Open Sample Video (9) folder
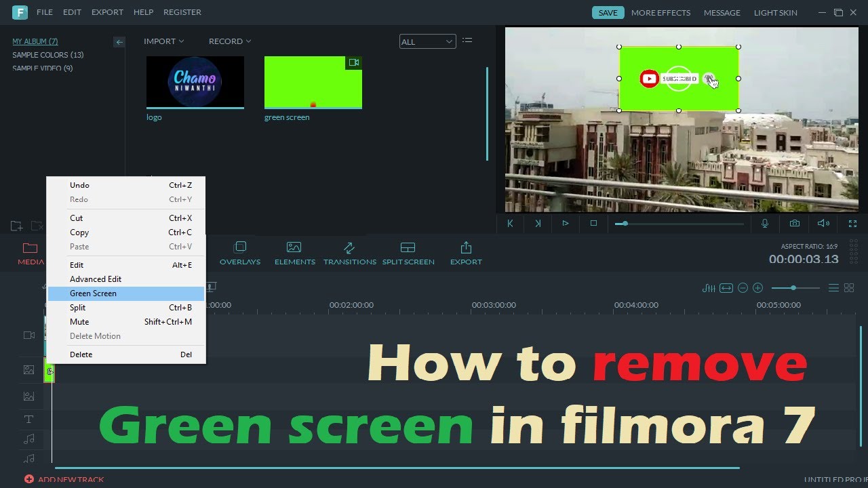 [43, 68]
